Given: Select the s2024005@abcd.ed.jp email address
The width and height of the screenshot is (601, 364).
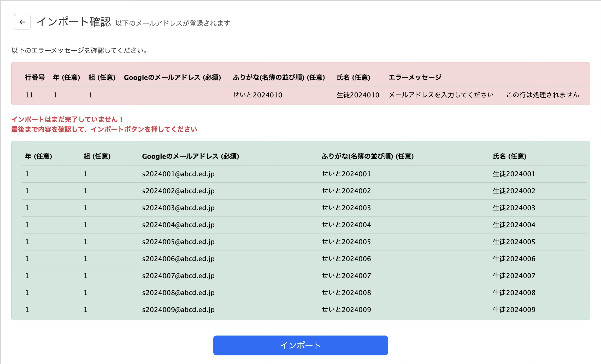Looking at the screenshot, I should click(x=178, y=242).
